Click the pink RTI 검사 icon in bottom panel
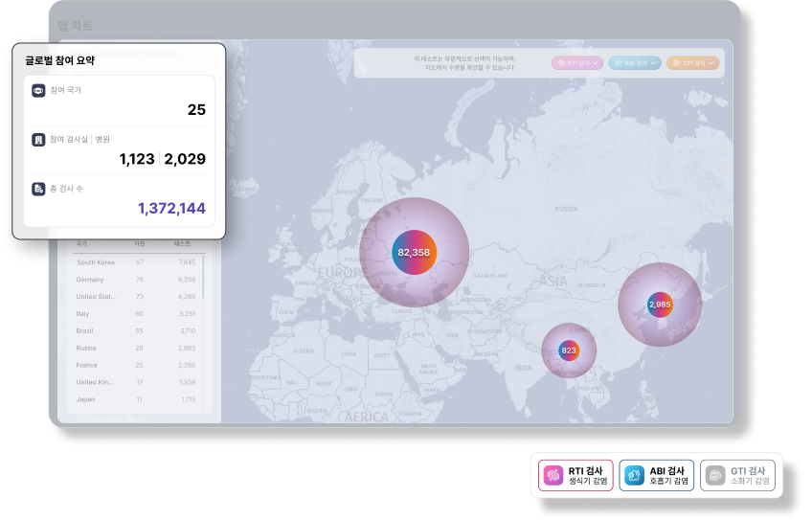Viewport: 812px width, 520px height. tap(553, 475)
